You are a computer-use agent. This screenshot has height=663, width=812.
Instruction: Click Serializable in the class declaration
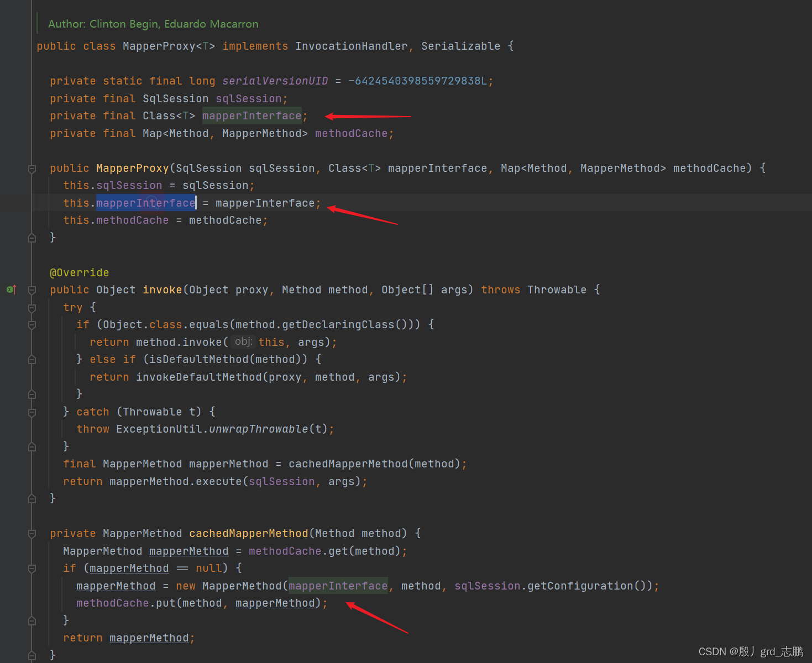click(461, 46)
